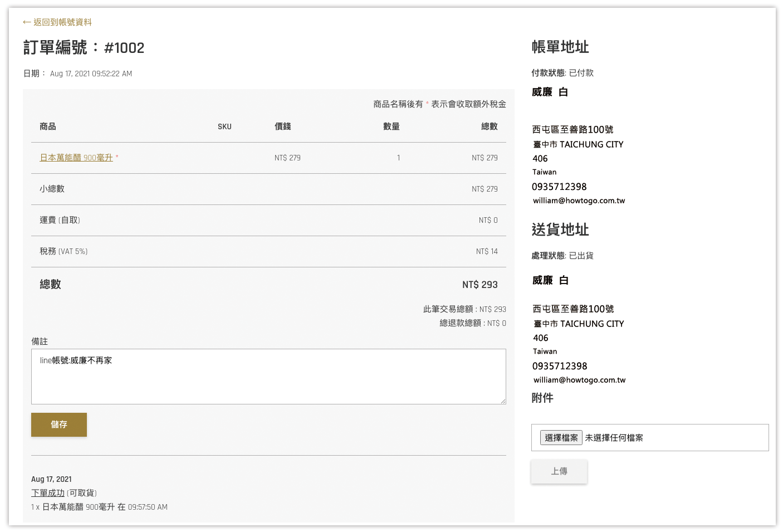The image size is (783, 532).
Task: Click the history date Aug 17, 2021
Action: click(x=51, y=479)
